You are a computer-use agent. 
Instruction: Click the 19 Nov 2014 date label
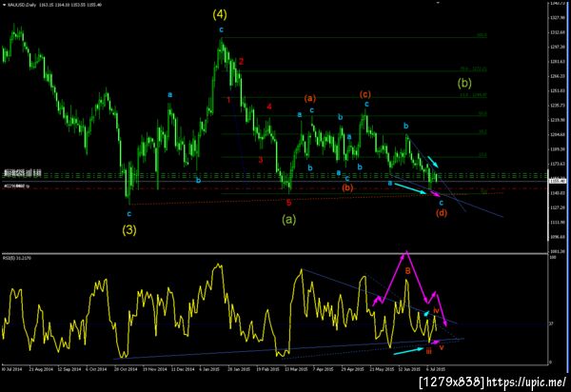click(154, 369)
